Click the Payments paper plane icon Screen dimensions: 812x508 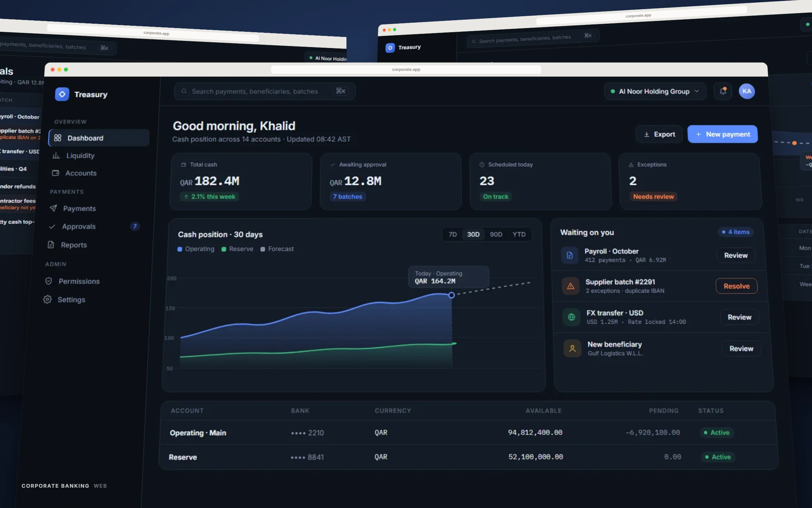(x=53, y=208)
